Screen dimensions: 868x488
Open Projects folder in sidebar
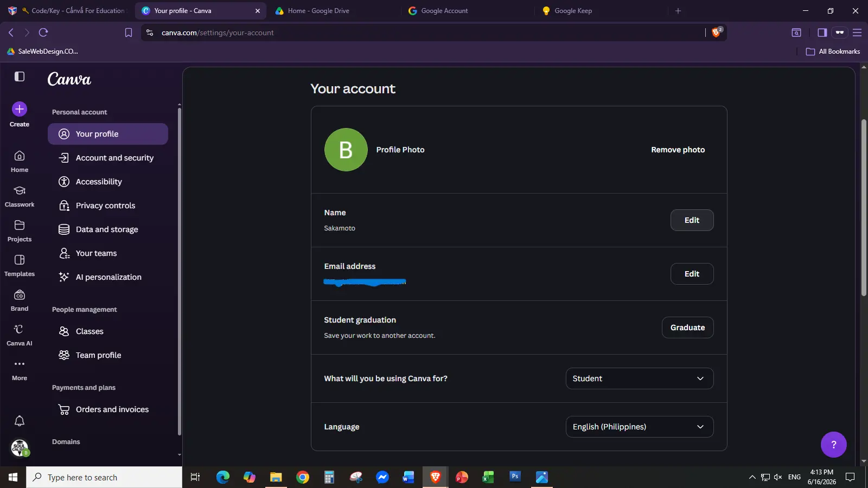(x=20, y=231)
